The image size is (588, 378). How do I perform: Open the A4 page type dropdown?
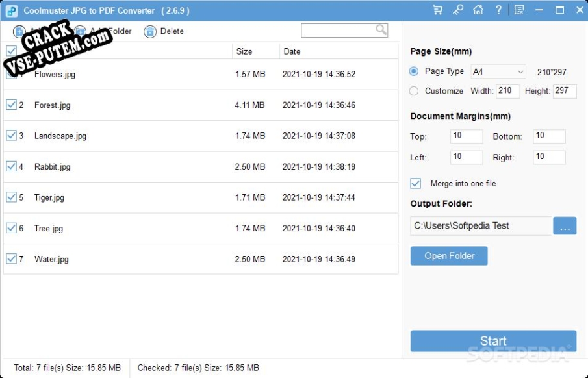coord(498,71)
